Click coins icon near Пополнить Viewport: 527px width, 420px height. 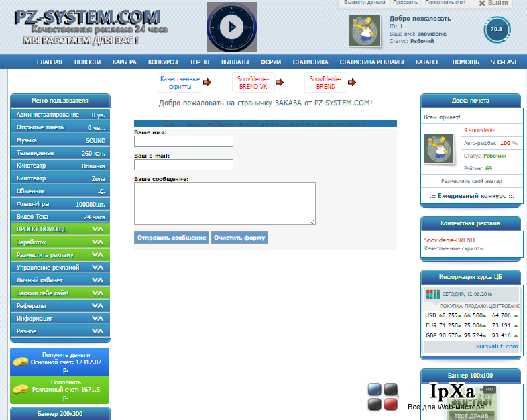pos(21,389)
